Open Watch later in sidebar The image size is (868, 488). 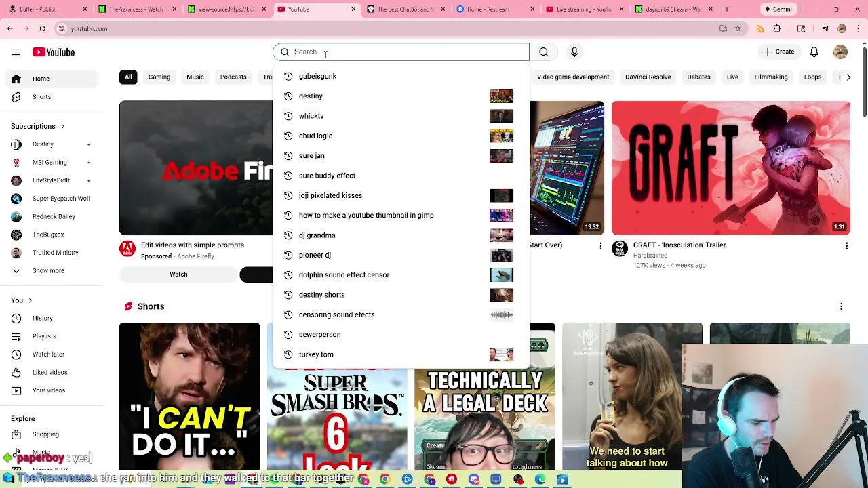coord(52,354)
